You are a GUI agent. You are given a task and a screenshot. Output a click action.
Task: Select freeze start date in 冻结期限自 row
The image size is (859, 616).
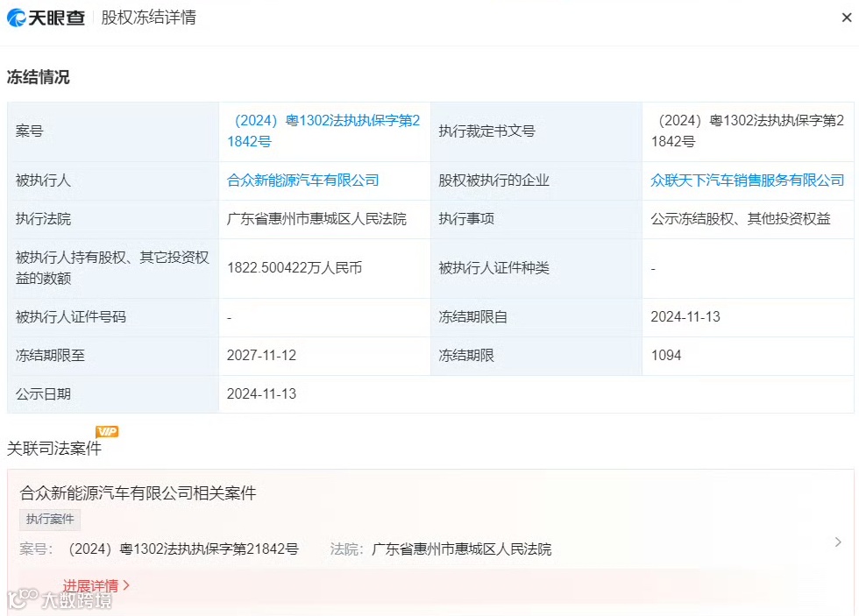[x=685, y=316]
